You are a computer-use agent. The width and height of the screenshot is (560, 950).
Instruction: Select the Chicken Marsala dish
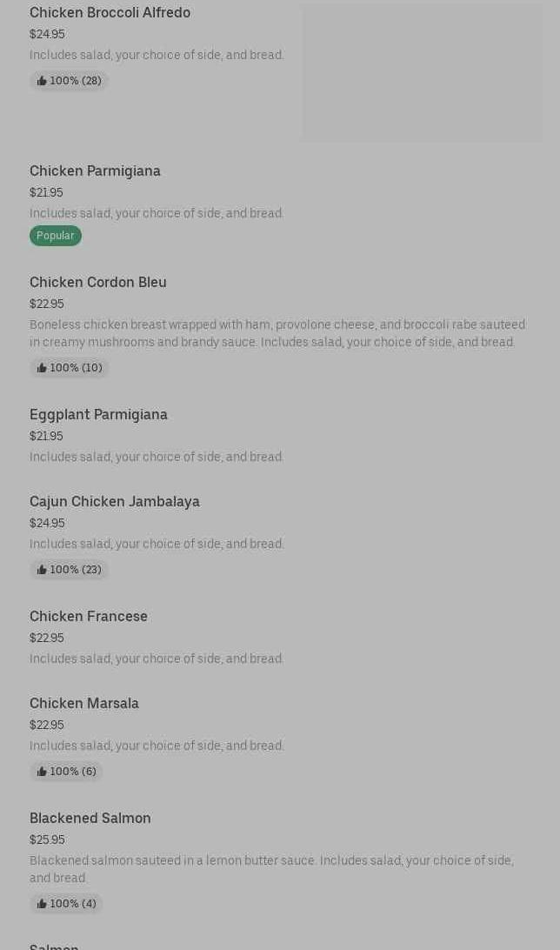[x=84, y=703]
